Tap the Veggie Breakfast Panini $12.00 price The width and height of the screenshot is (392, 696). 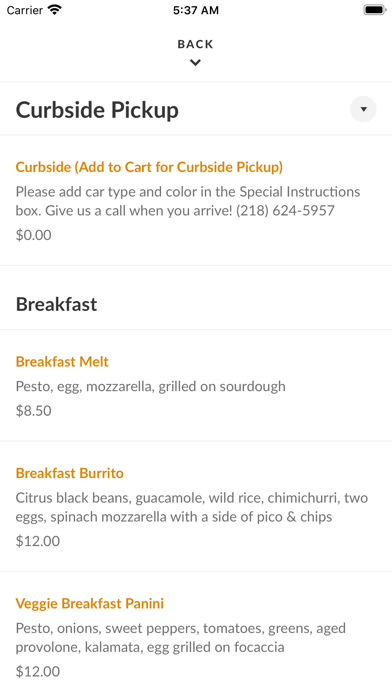click(38, 671)
